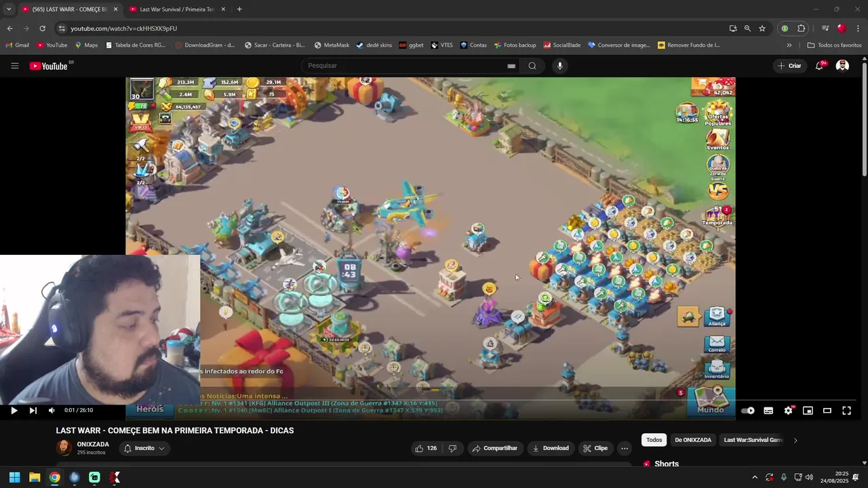Start voice search with microphone
Viewport: 868px width, 488px height.
[559, 66]
